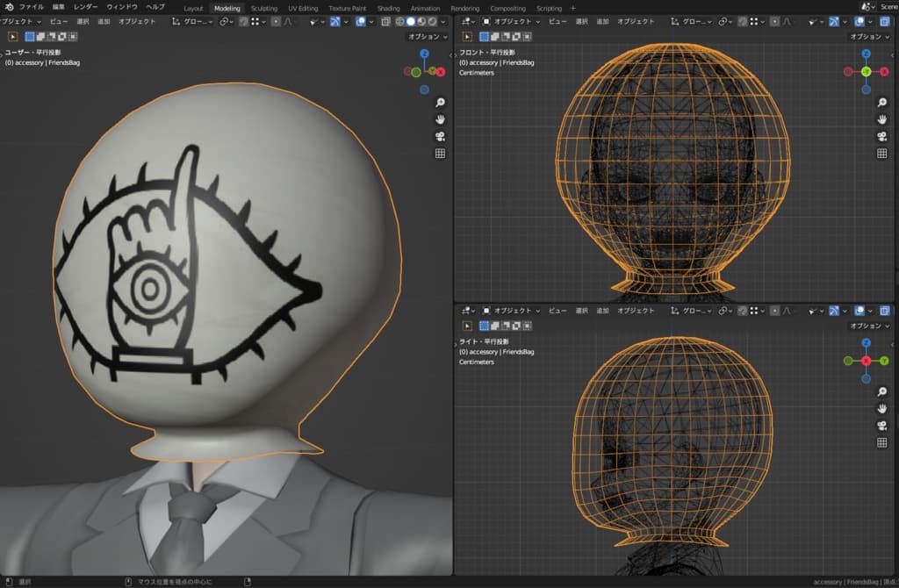This screenshot has width=899, height=588.
Task: Click the blue Z axis on left viewport gizmo
Action: [x=424, y=54]
